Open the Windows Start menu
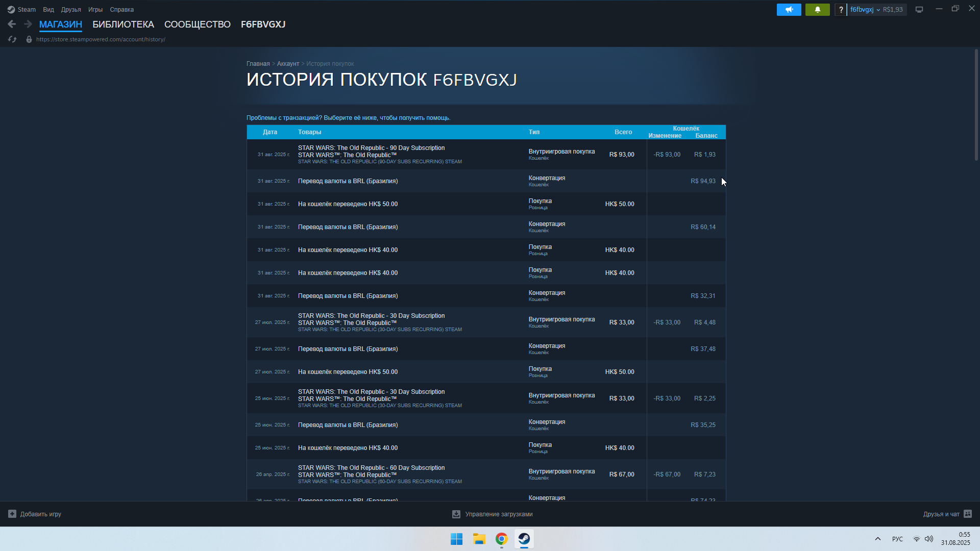Image resolution: width=980 pixels, height=551 pixels. 456,539
